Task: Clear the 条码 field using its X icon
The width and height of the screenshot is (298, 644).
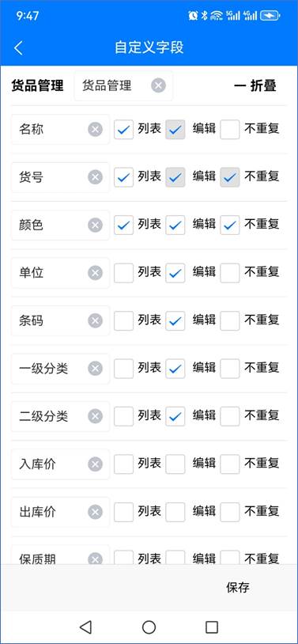Action: click(x=95, y=320)
